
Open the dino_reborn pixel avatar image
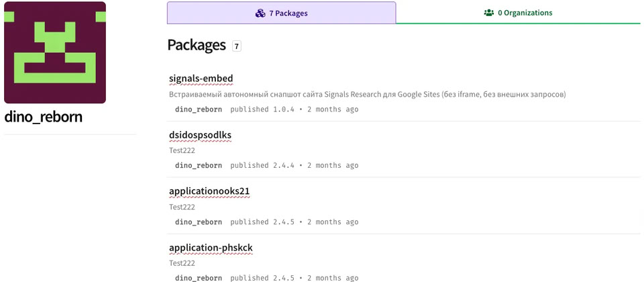55,52
